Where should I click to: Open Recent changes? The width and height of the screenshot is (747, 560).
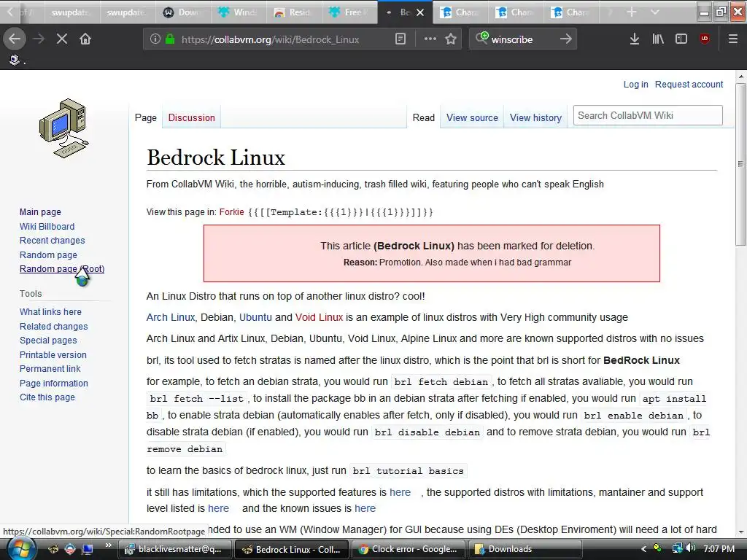pos(52,241)
